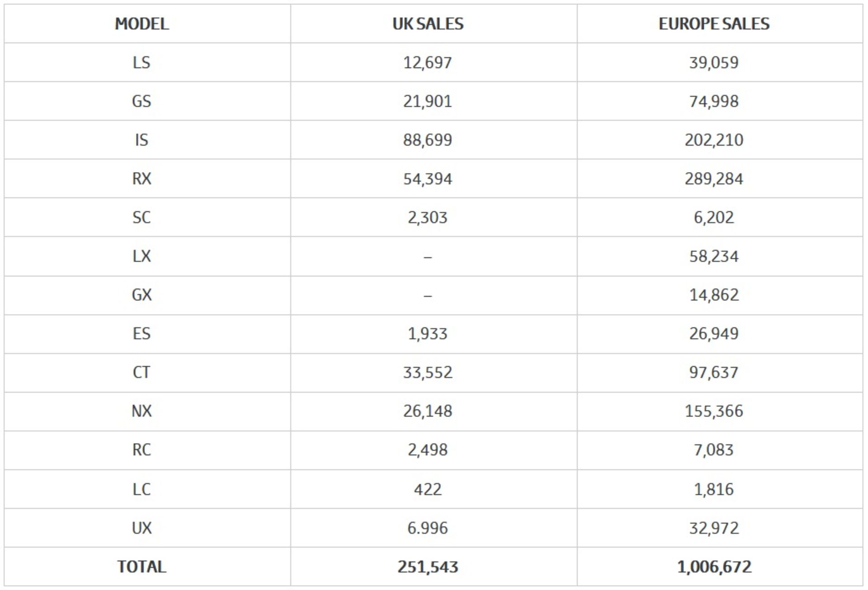Click the empty UK sales dash for LX
Screen dimensions: 868x590
[428, 257]
